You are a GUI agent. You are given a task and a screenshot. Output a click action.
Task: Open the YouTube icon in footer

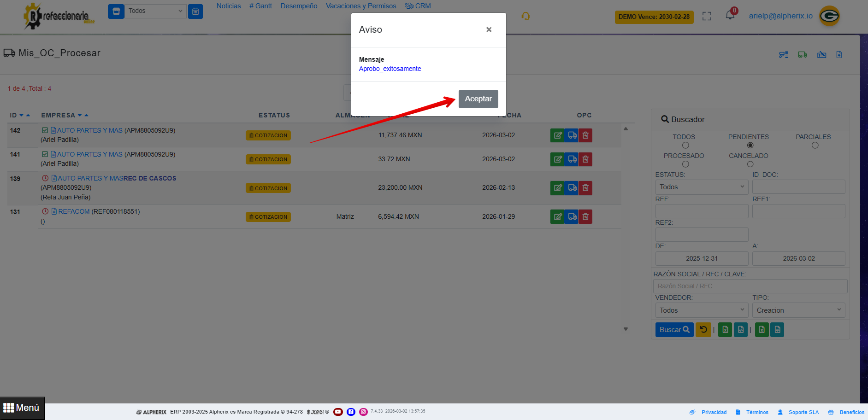point(338,412)
